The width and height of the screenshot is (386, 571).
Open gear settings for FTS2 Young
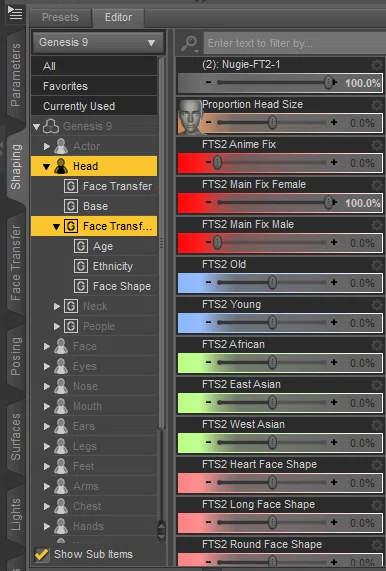pyautogui.click(x=377, y=305)
